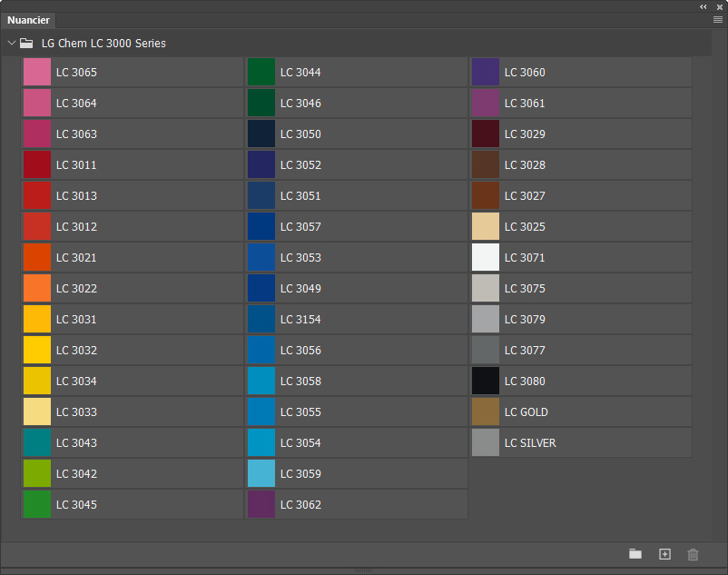This screenshot has width=728, height=575.
Task: Pick the LC 3050 navy swatch
Action: [261, 134]
